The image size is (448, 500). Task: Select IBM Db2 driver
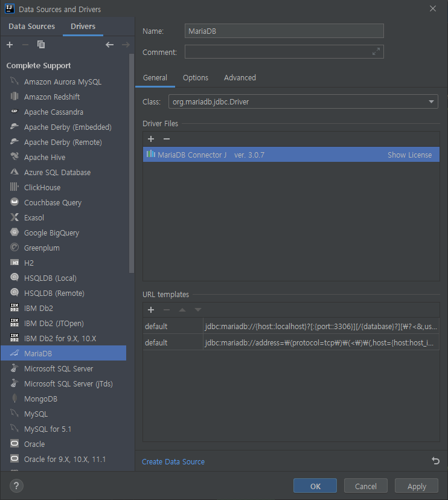pyautogui.click(x=63, y=308)
